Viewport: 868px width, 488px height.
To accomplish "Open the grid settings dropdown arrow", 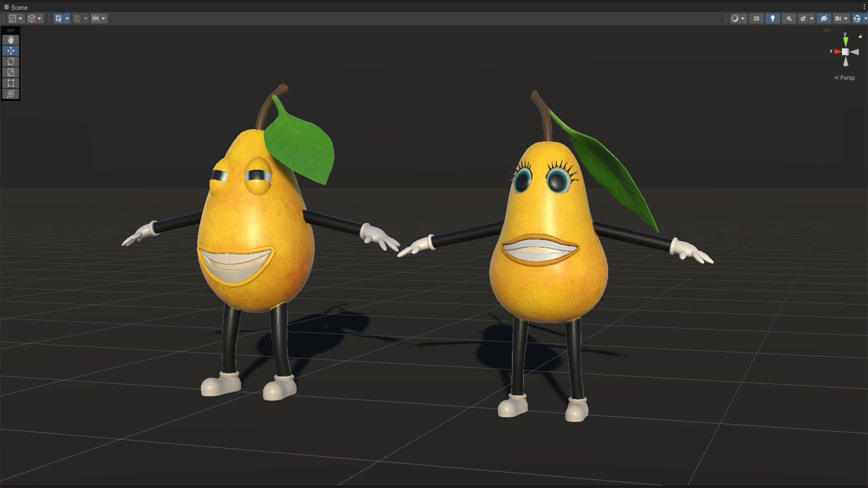I will [x=67, y=19].
